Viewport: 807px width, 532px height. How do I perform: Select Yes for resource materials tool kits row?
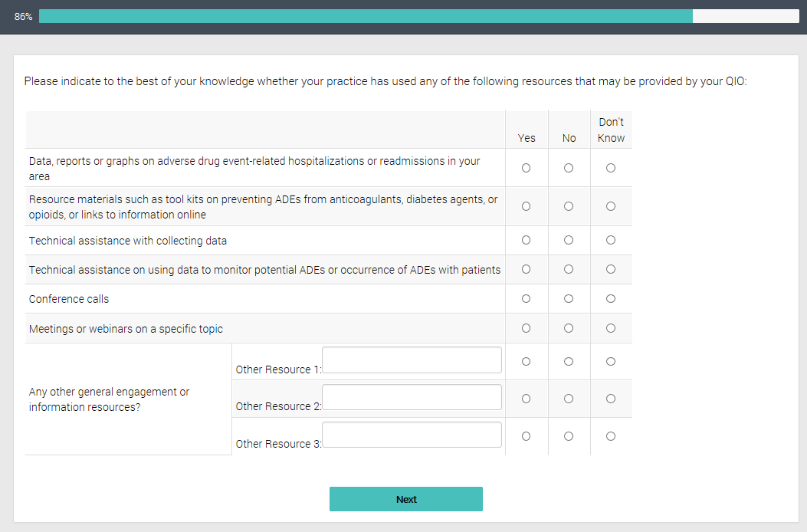[526, 206]
